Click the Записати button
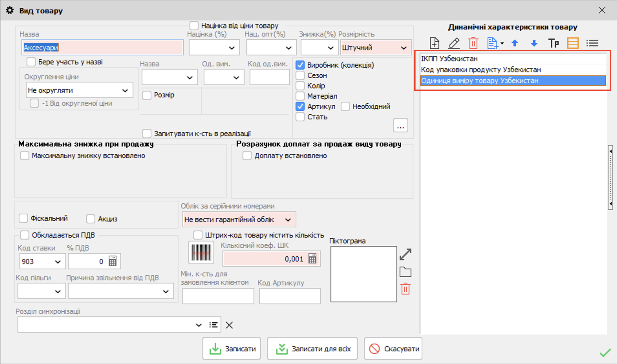617x364 pixels. 232,349
